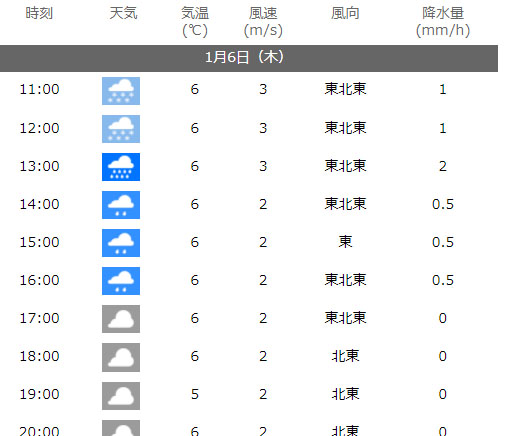The height and width of the screenshot is (436, 512).
Task: Click the precipitation value 2 at 13:00
Action: (443, 166)
